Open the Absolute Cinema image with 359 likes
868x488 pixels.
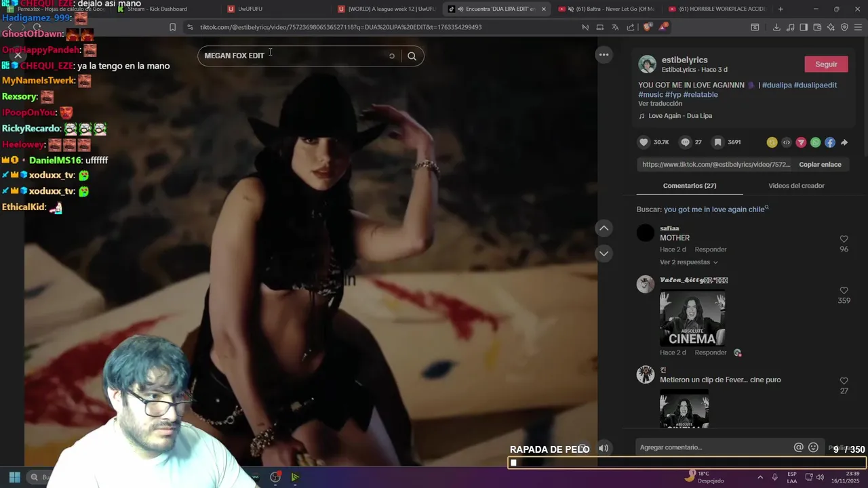tap(692, 318)
